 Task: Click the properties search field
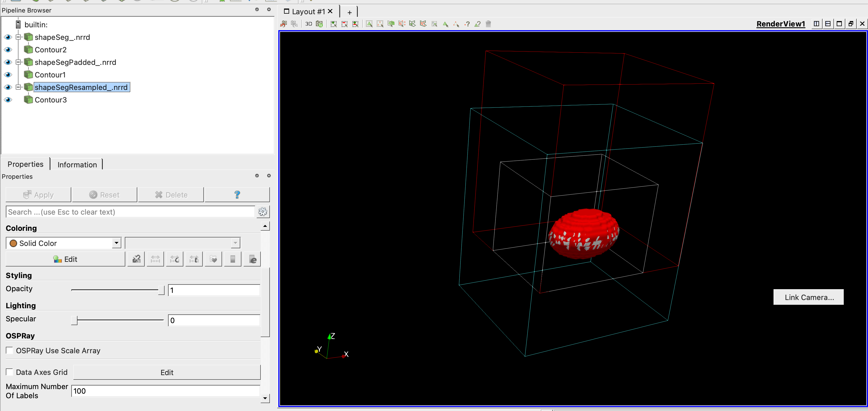point(130,211)
